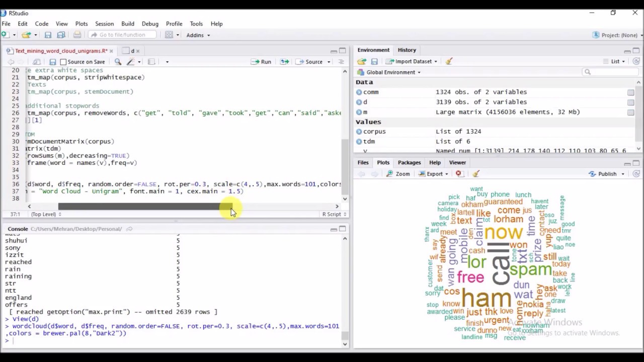This screenshot has width=644, height=362.
Task: Click the Go to file/function field
Action: tap(122, 35)
